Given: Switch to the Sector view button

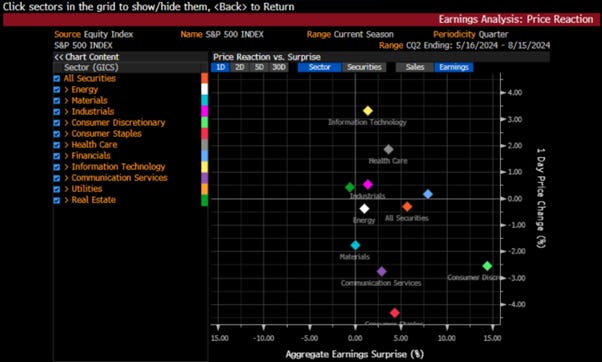Looking at the screenshot, I should point(319,67).
